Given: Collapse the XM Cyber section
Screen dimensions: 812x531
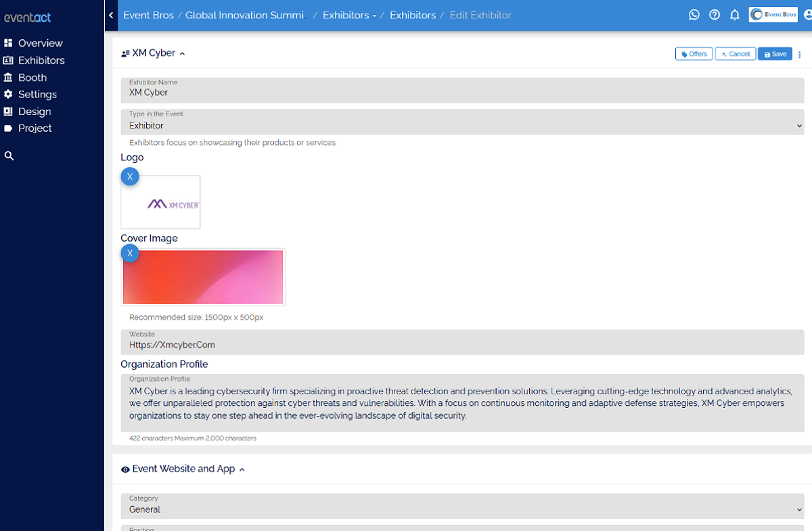Looking at the screenshot, I should 182,53.
